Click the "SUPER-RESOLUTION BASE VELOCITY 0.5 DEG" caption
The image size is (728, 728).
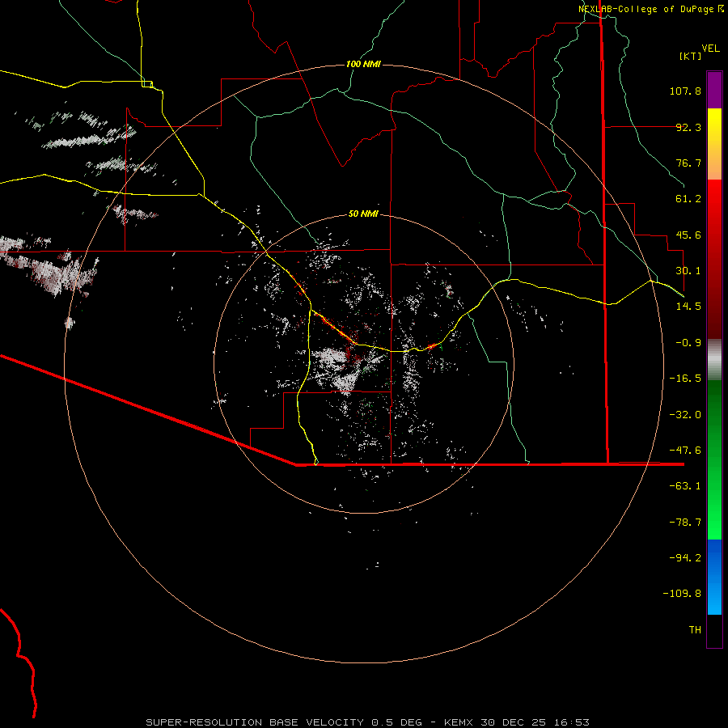[284, 722]
